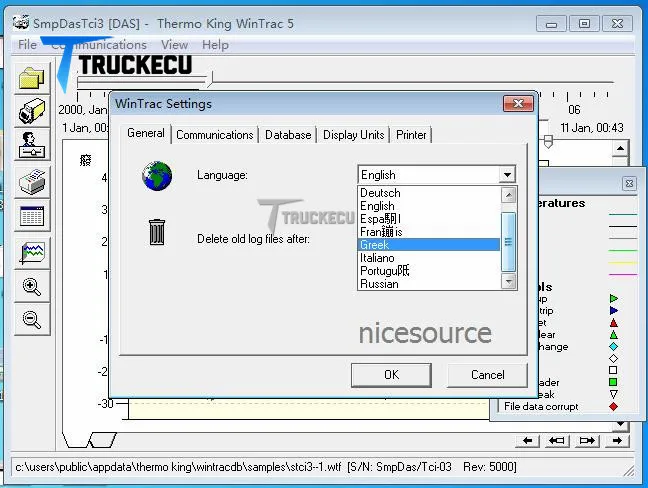Select the Français language option
Viewport: 648px width, 488px height.
429,232
